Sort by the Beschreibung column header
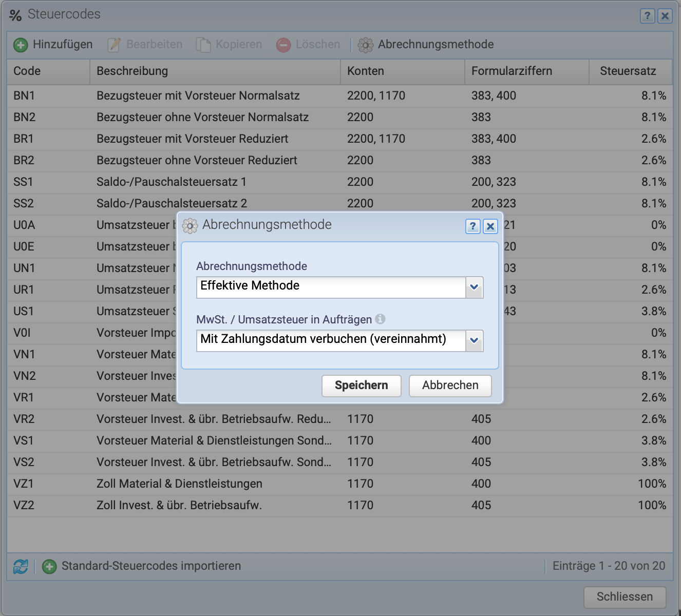The width and height of the screenshot is (681, 616). click(215, 71)
